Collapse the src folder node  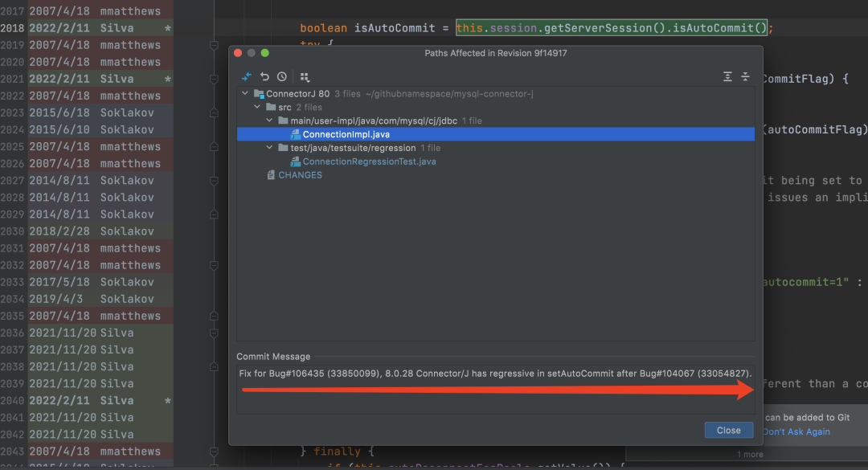[x=257, y=107]
